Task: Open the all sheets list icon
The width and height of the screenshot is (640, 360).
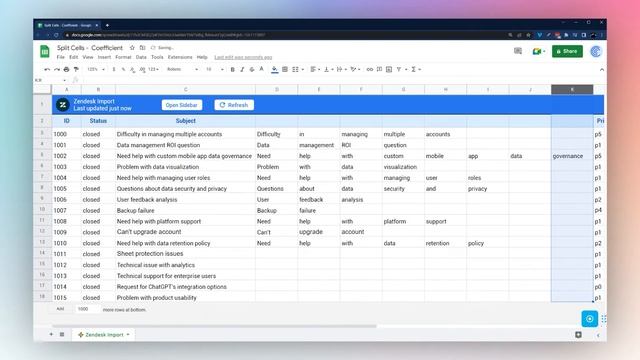Action: [x=62, y=334]
